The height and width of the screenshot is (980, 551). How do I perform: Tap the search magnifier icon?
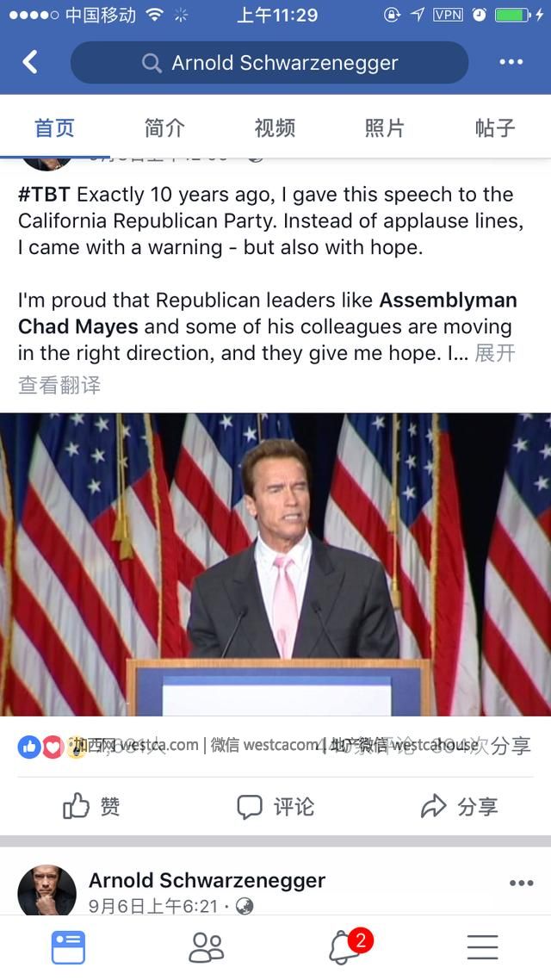[x=152, y=63]
